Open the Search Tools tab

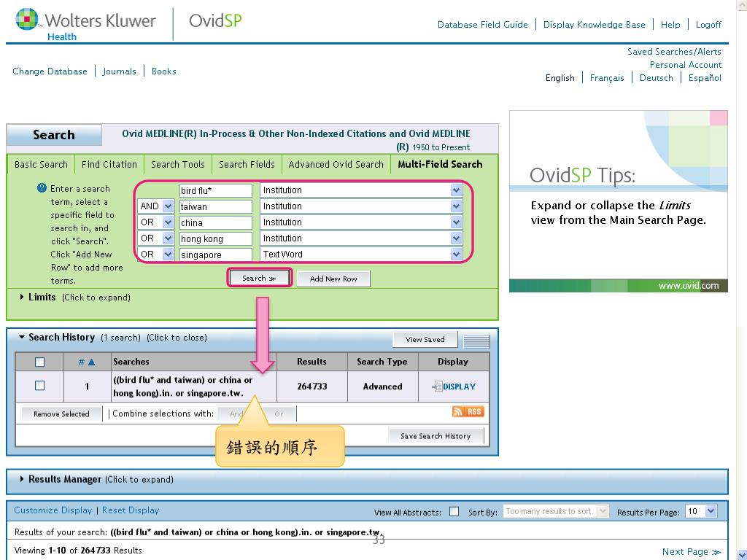[x=178, y=164]
